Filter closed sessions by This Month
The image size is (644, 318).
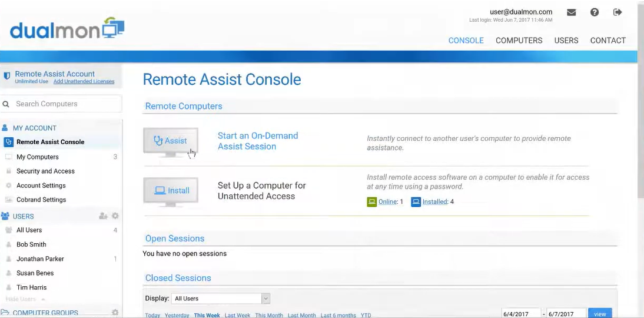pos(269,315)
